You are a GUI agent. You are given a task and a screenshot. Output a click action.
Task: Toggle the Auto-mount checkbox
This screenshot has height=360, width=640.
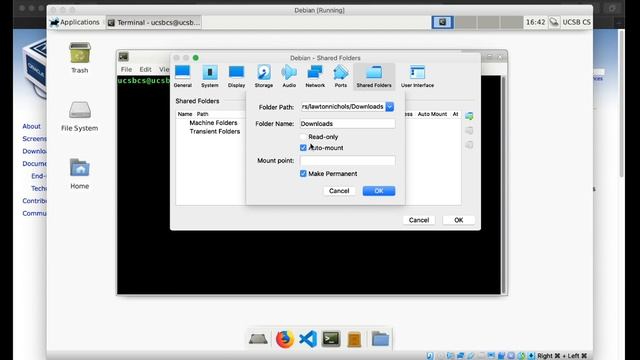pos(303,148)
